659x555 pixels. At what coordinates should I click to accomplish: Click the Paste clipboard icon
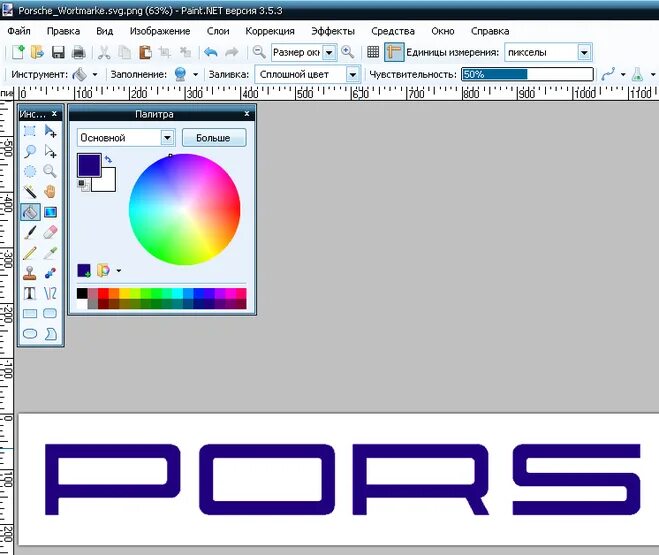(145, 52)
